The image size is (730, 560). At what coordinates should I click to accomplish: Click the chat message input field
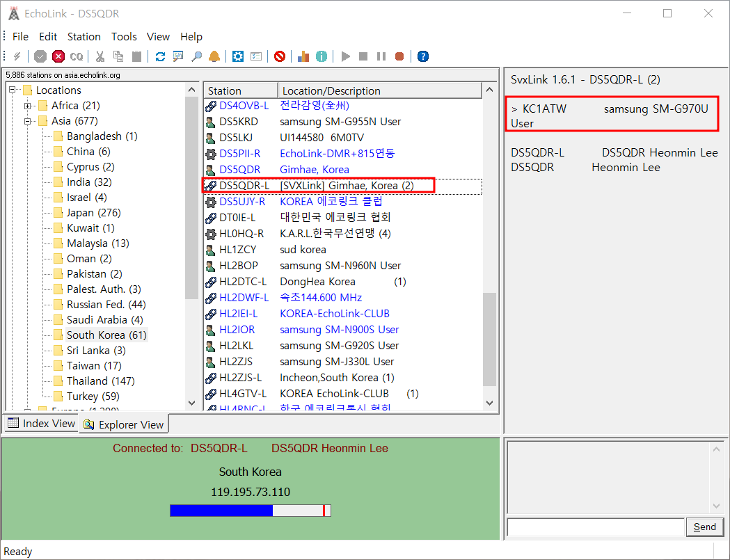click(x=596, y=527)
